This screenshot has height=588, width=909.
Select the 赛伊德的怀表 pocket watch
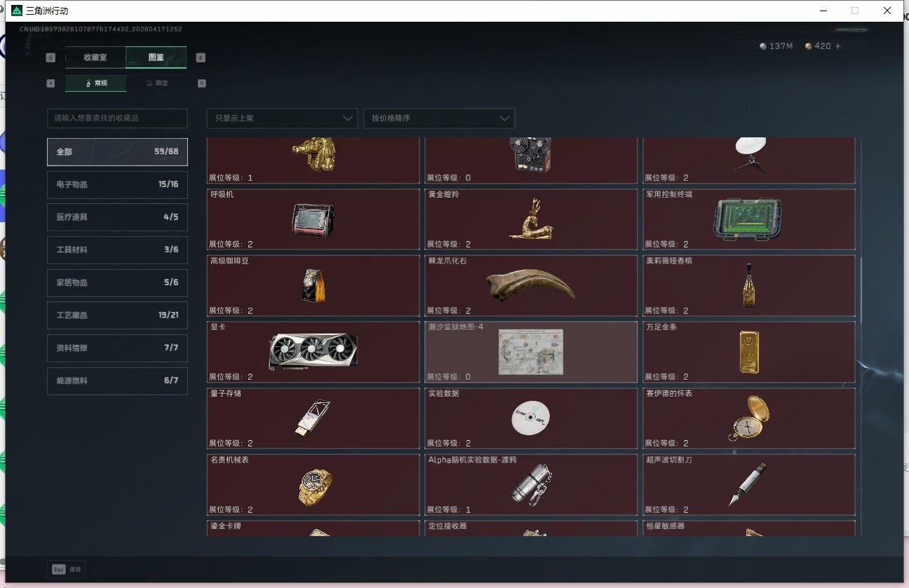pyautogui.click(x=748, y=418)
